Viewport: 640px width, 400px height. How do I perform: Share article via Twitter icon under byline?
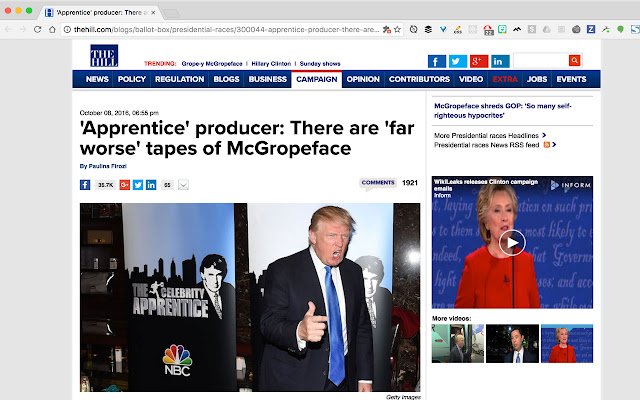tap(138, 185)
